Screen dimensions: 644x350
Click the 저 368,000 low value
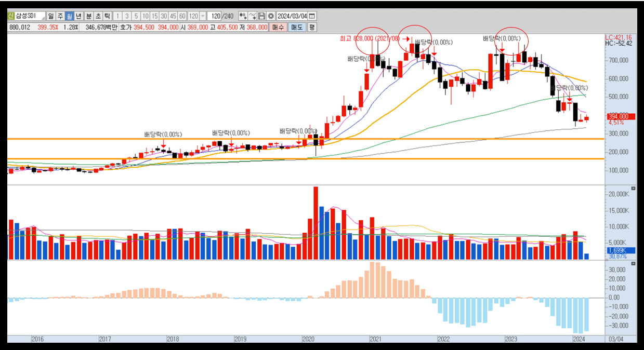253,27
